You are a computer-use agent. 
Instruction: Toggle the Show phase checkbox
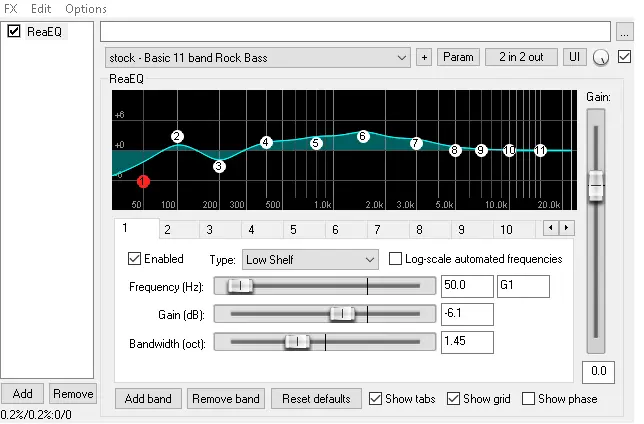coord(529,399)
